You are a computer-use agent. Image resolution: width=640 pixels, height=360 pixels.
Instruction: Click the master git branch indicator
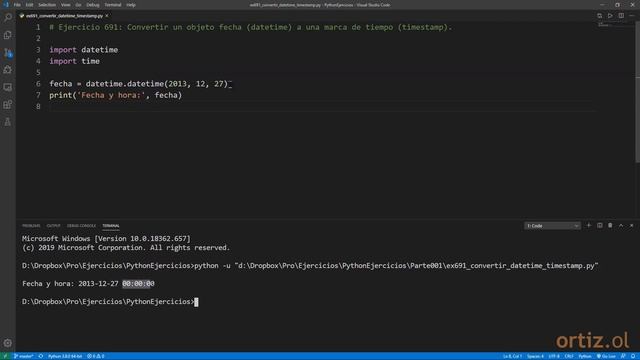tap(24, 356)
